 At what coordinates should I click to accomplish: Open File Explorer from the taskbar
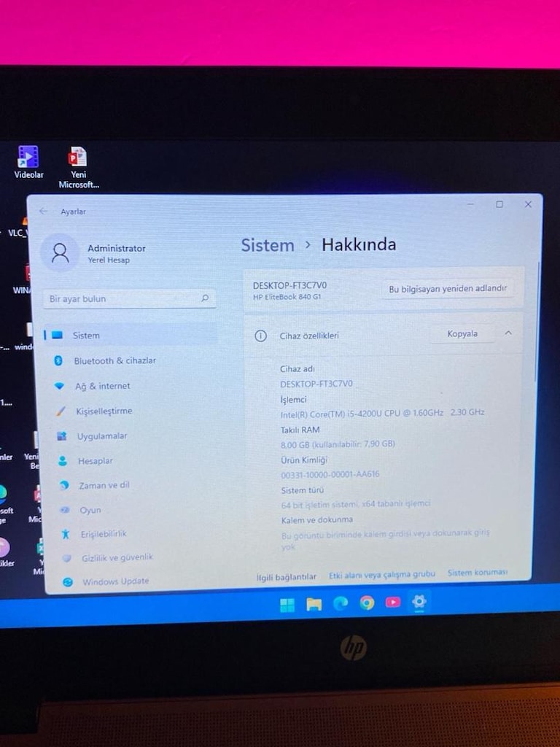(x=314, y=605)
